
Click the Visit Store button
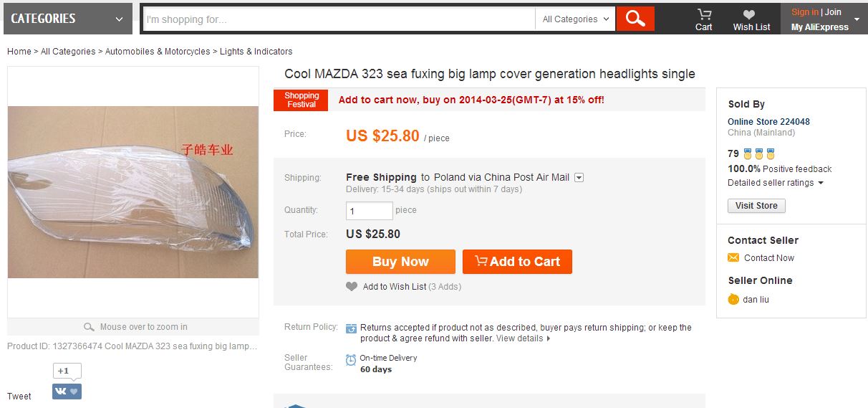point(756,206)
